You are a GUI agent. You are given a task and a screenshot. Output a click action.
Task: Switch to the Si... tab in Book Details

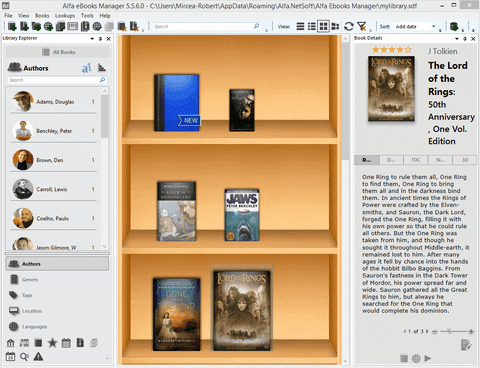point(440,160)
